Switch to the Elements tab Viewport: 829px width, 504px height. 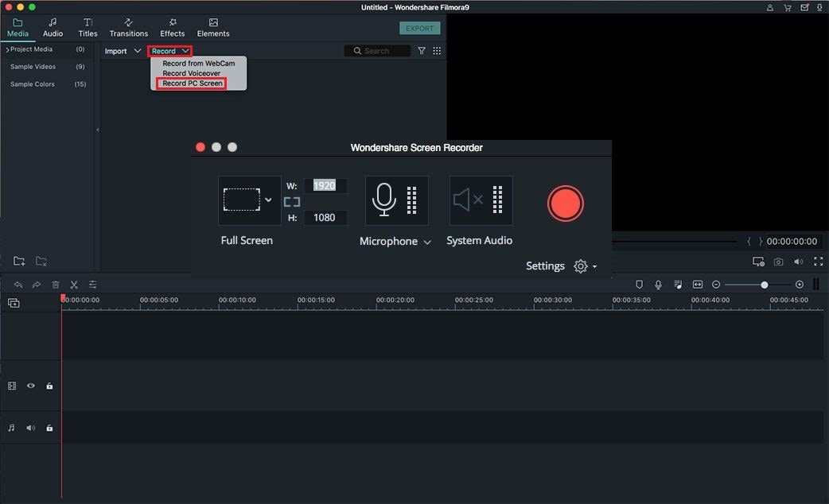point(213,28)
